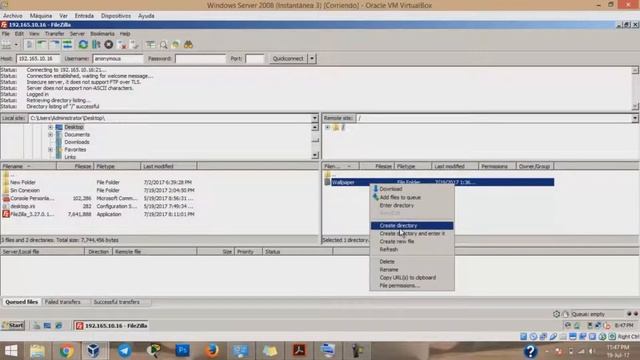Viewport: 640px width, 360px height.
Task: Open FileZilla Edit menu
Action: (19, 33)
